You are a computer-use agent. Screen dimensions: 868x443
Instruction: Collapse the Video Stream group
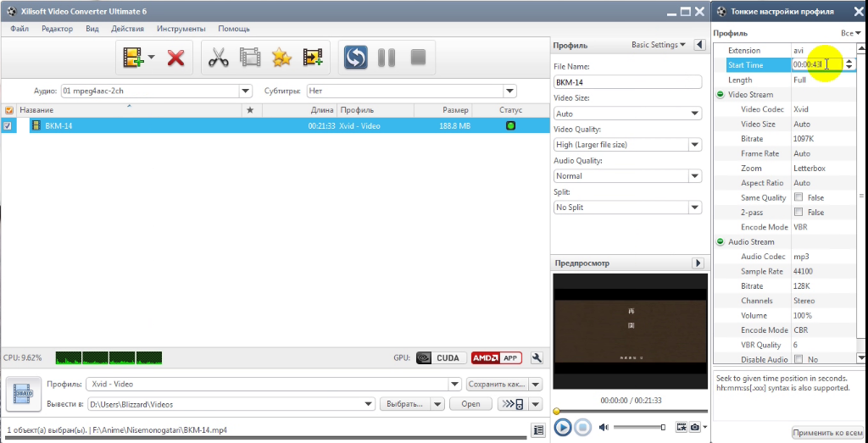pyautogui.click(x=721, y=95)
